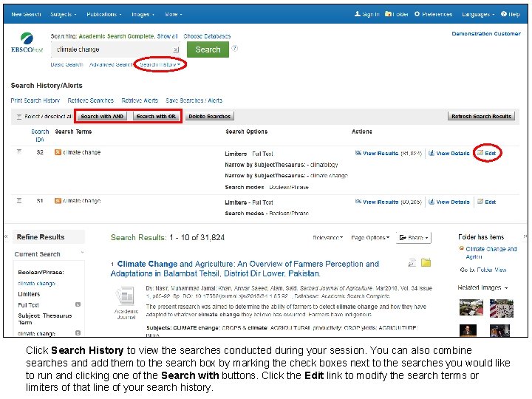The image size is (532, 399).
Task: Remove the Full Text limiter with x icon
Action: point(78,304)
